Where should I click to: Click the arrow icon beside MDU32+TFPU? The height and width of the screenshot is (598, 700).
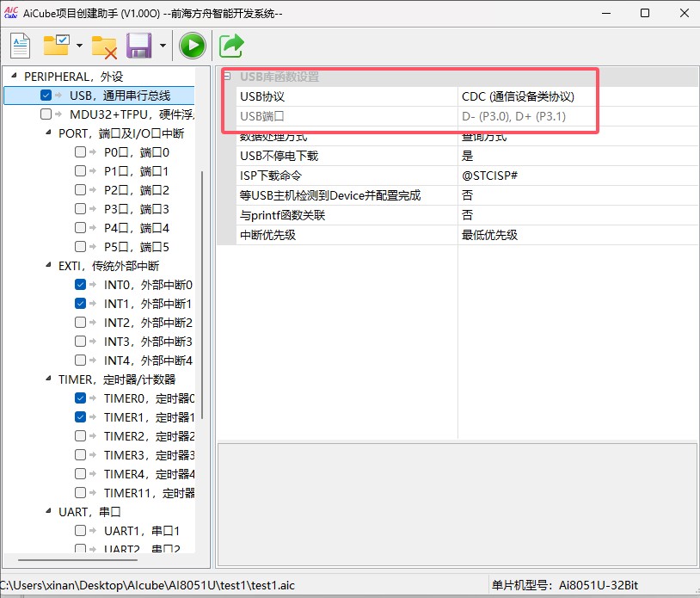pyautogui.click(x=58, y=114)
